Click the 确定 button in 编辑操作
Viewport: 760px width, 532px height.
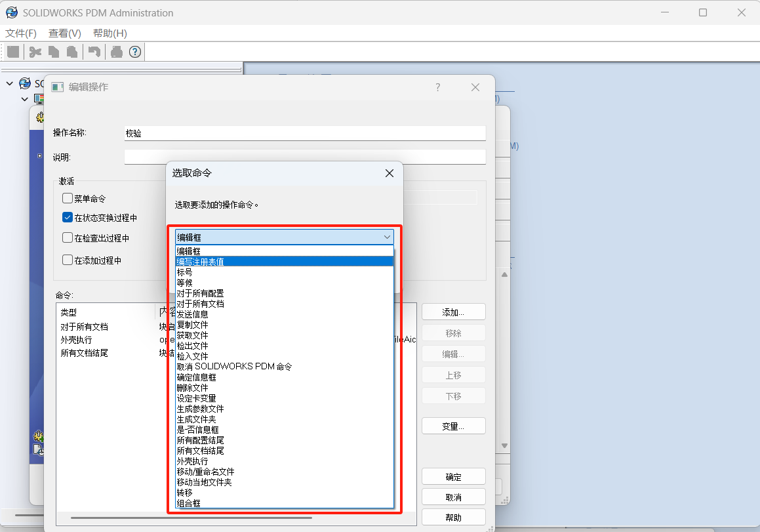tap(454, 477)
